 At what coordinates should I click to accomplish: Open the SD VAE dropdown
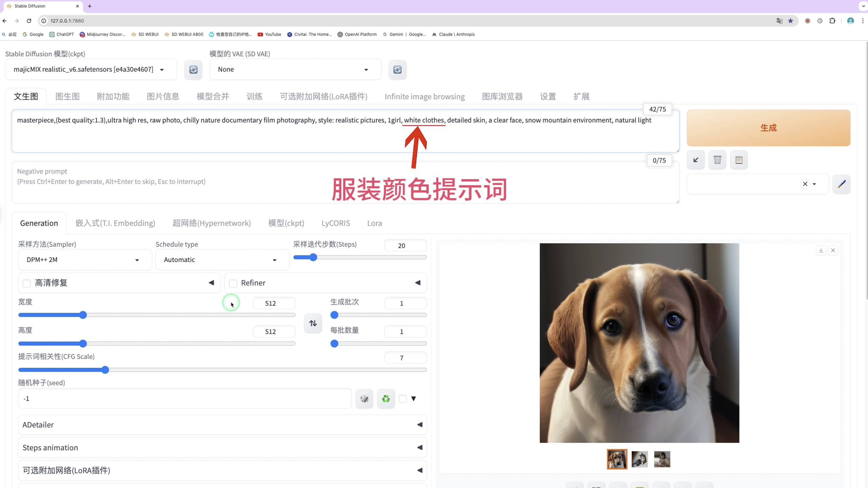(x=295, y=70)
